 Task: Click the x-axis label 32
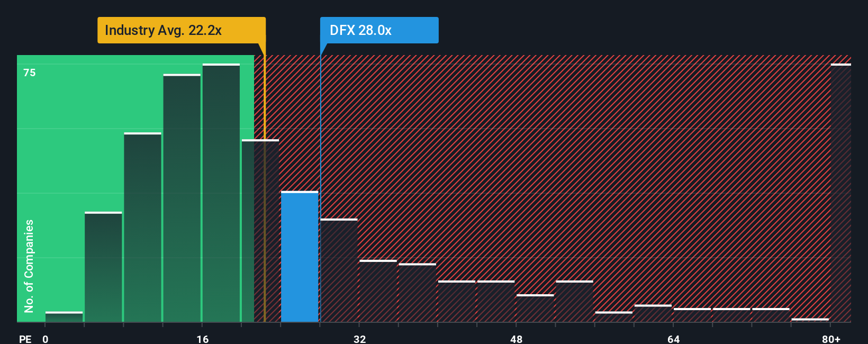coord(359,339)
